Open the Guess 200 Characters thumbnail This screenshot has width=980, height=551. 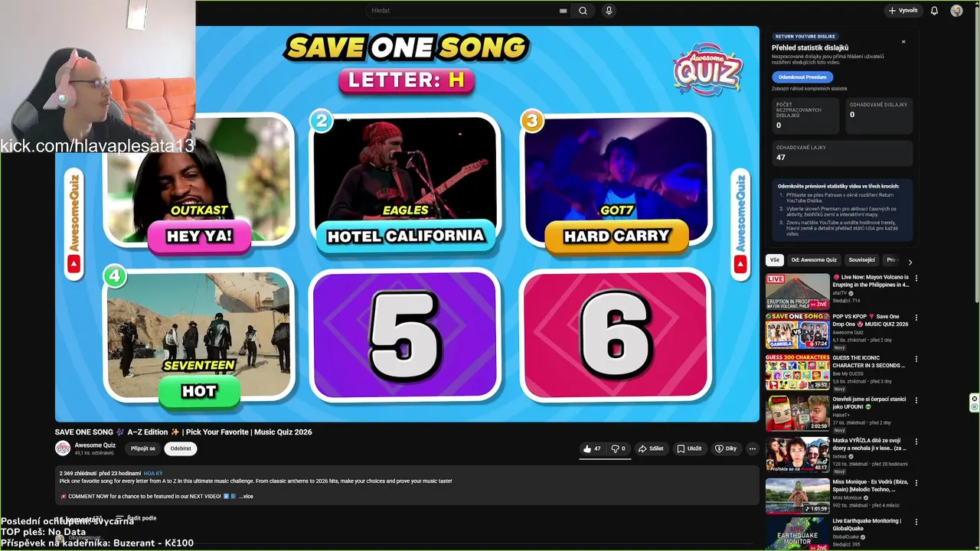tap(798, 372)
